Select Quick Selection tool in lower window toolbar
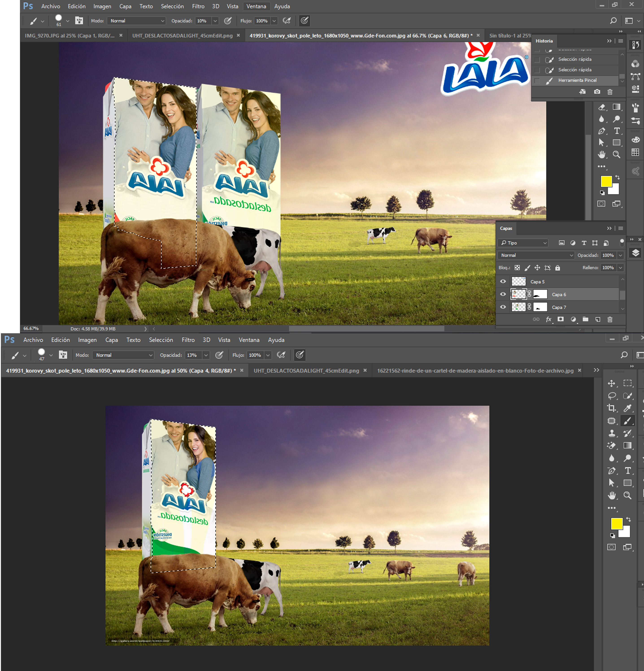 click(627, 396)
